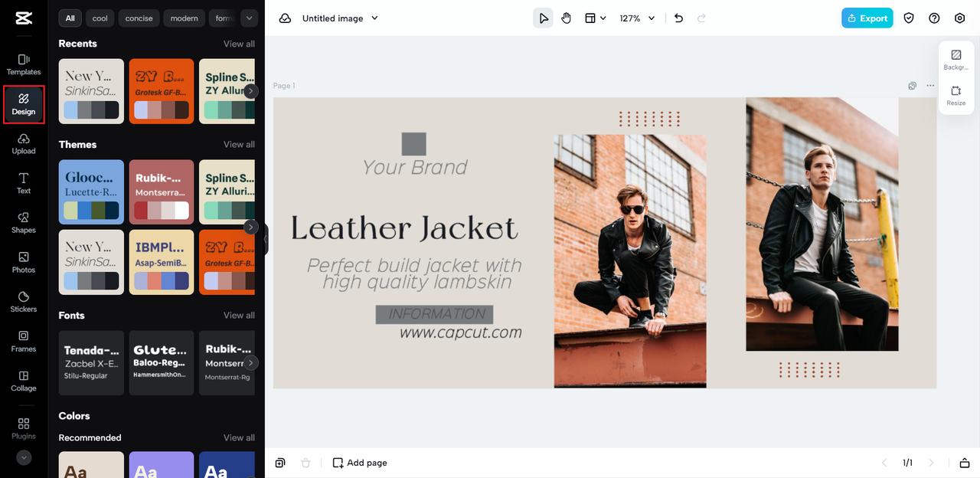This screenshot has height=478, width=980.
Task: Apply the Glooc... Lucette theme
Action: (91, 192)
